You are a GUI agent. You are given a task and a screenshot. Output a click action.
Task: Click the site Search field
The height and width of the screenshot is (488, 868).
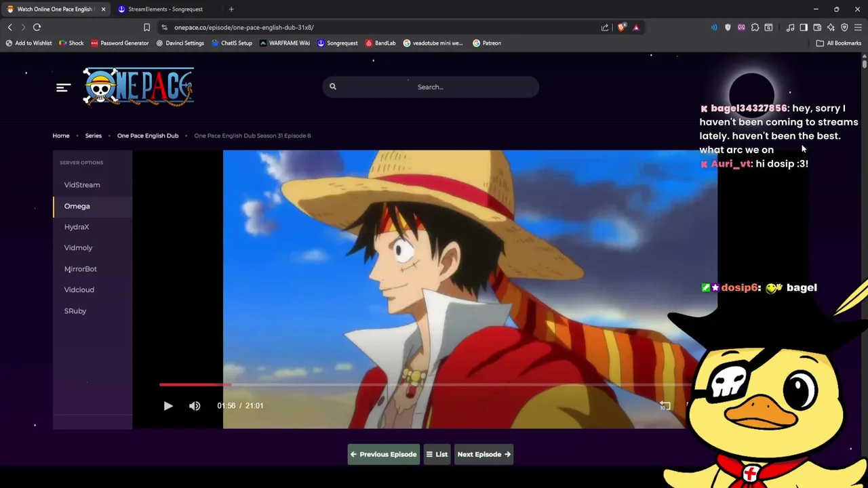pos(431,87)
